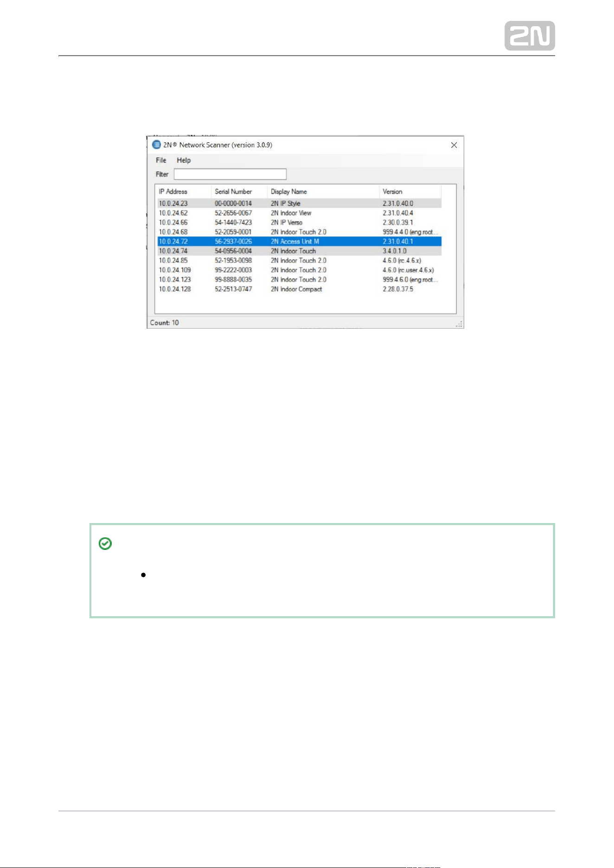Click version 2.30.0.39.1 cell

click(x=398, y=223)
